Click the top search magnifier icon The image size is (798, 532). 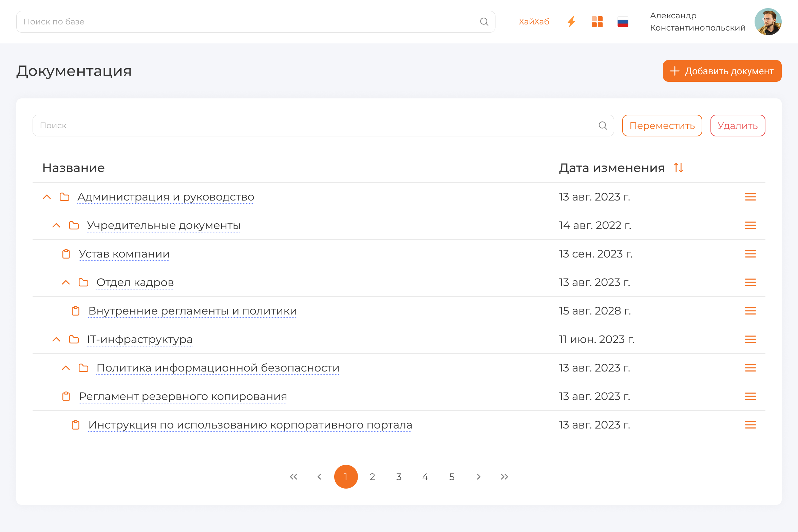(x=484, y=22)
